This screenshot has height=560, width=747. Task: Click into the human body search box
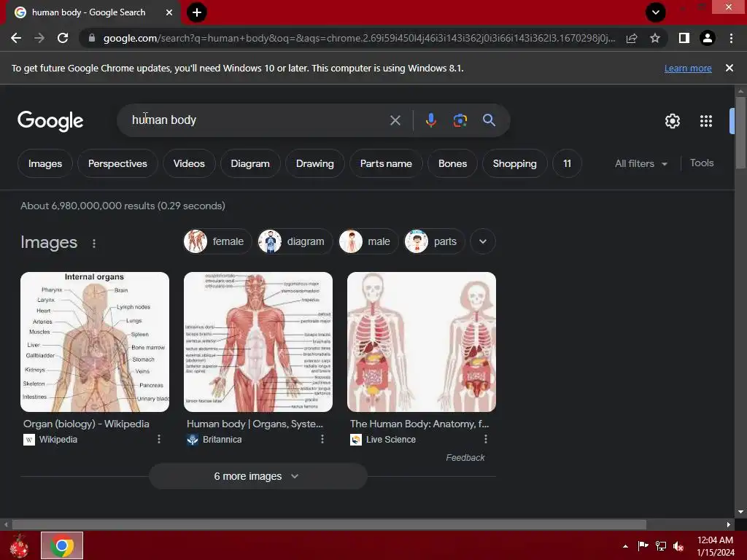258,120
